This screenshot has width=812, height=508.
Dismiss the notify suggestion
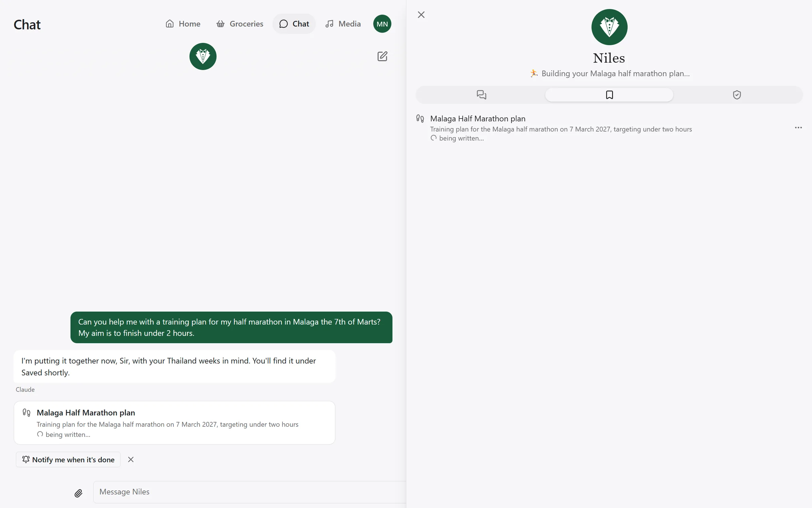pos(131,460)
